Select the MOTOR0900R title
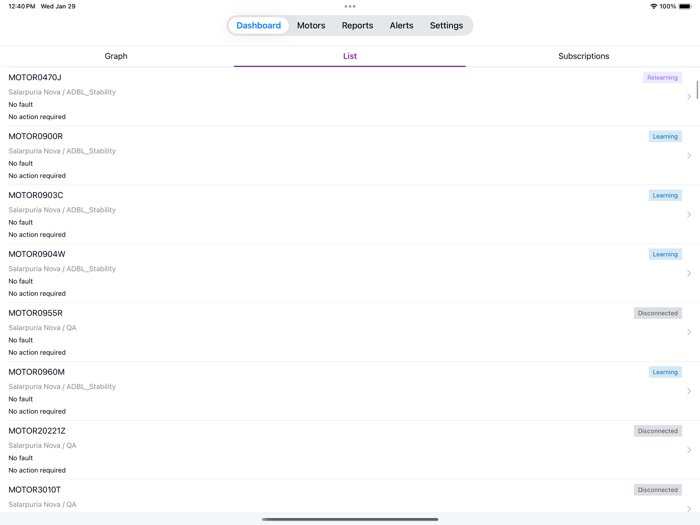This screenshot has width=700, height=525. pyautogui.click(x=36, y=137)
